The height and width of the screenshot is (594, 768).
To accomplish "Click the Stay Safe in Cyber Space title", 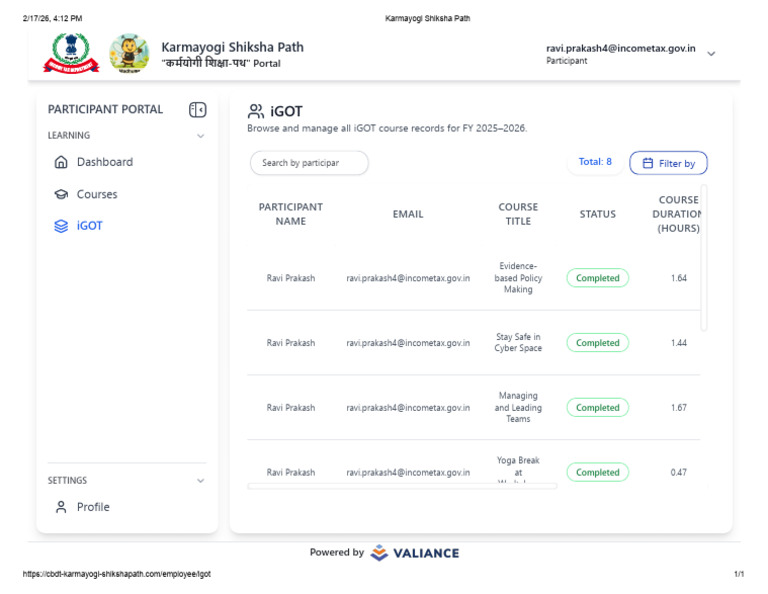I will coord(518,342).
